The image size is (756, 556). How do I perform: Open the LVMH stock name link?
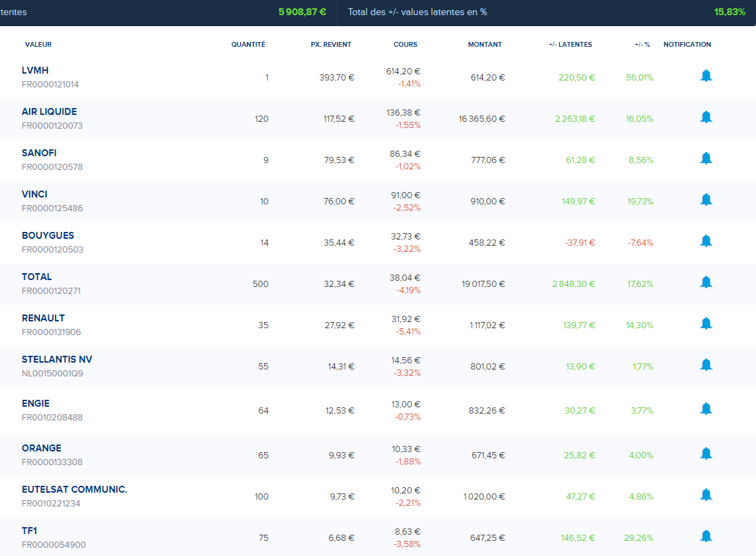35,70
